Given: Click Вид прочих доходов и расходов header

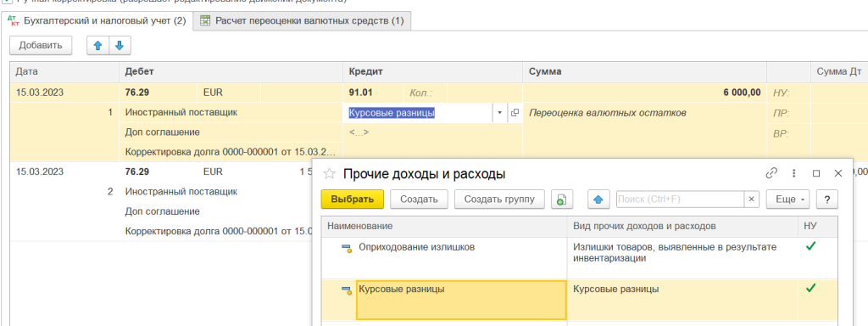Looking at the screenshot, I should click(x=683, y=226).
